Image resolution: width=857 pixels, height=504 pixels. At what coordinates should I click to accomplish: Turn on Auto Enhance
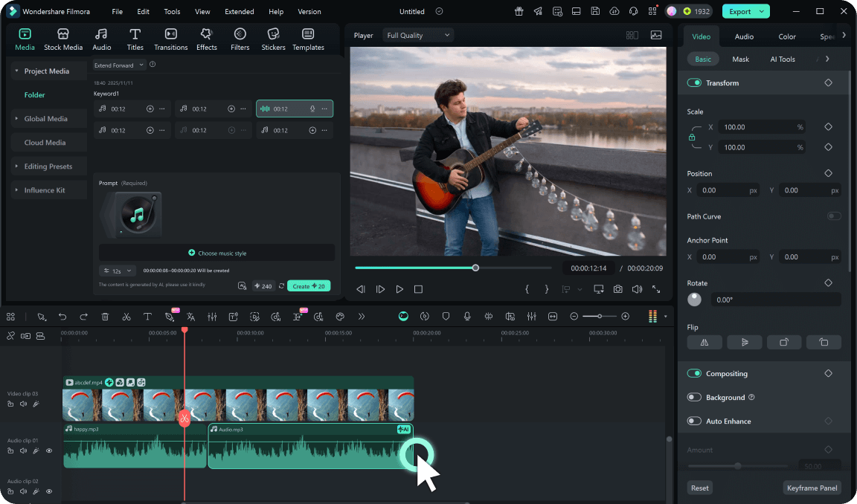(x=694, y=421)
